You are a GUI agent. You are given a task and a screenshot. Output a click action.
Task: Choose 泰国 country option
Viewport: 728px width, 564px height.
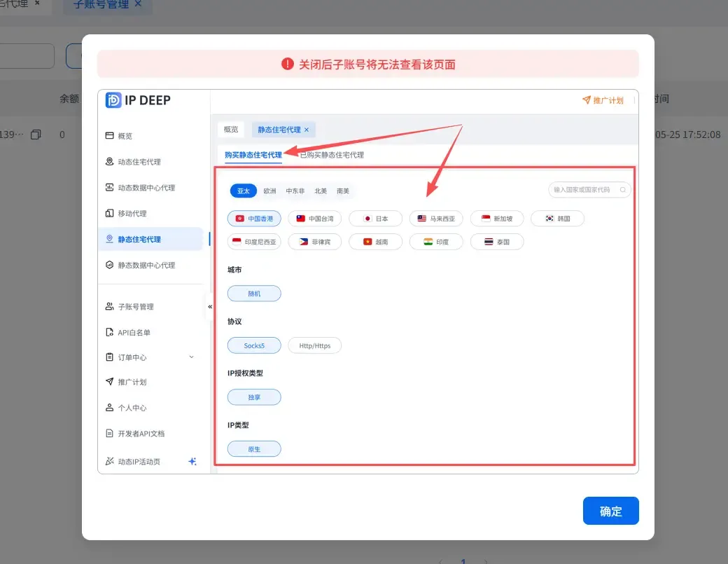497,242
